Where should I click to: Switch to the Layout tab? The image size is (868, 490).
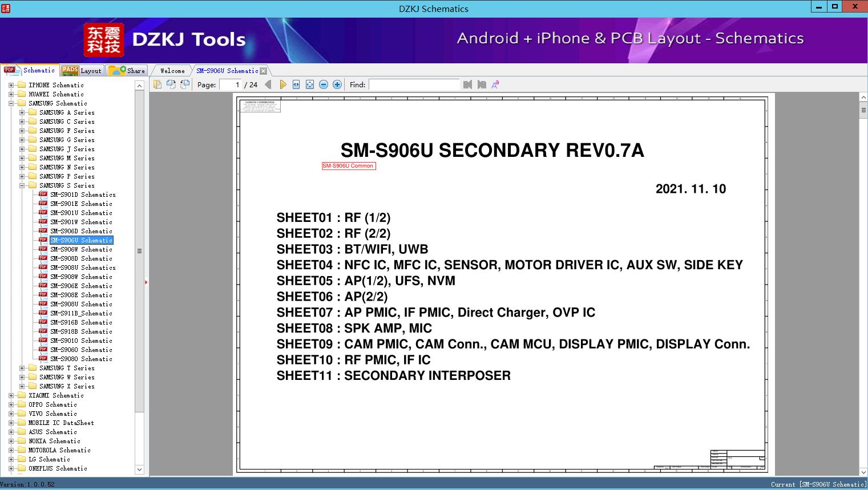coord(82,71)
